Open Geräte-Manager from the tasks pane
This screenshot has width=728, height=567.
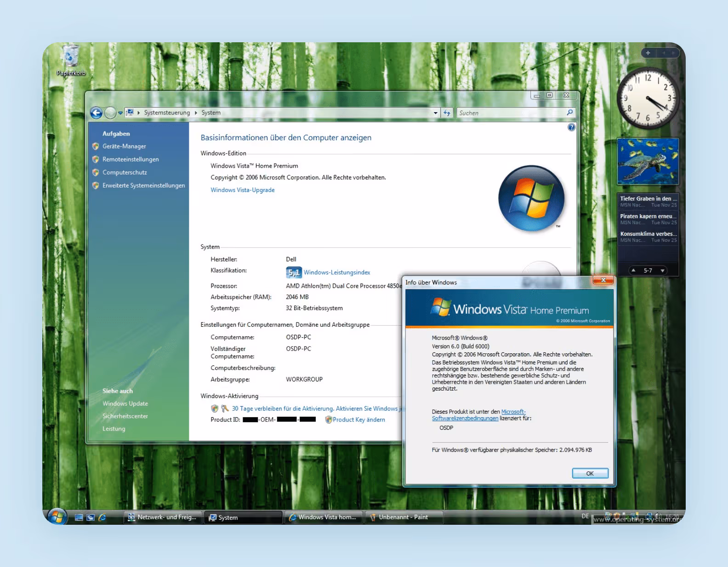tap(124, 146)
